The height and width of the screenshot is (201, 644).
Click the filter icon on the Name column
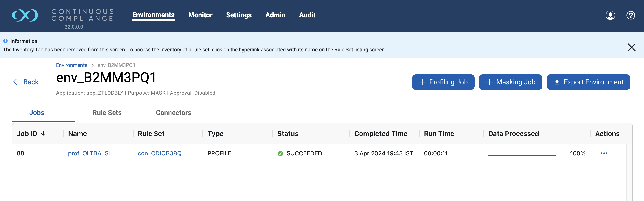coord(125,133)
